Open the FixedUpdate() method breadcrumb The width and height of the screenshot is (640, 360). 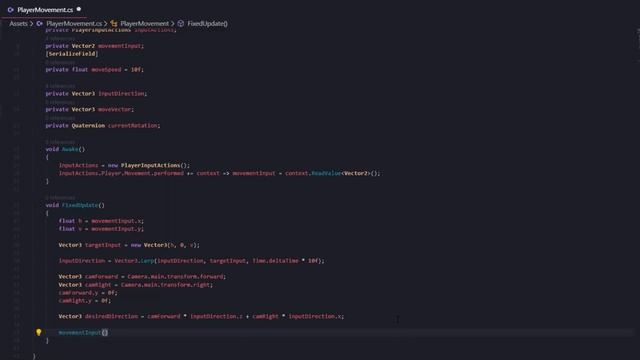(x=207, y=24)
